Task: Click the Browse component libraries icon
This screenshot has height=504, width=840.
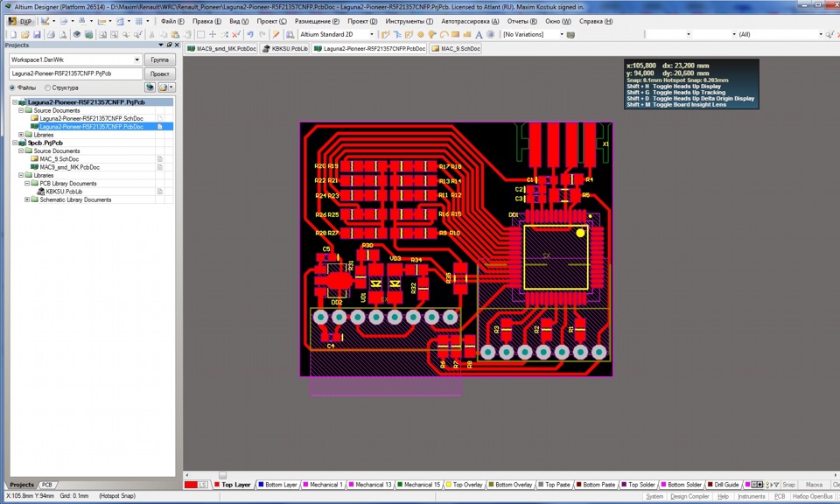Action: [290, 35]
